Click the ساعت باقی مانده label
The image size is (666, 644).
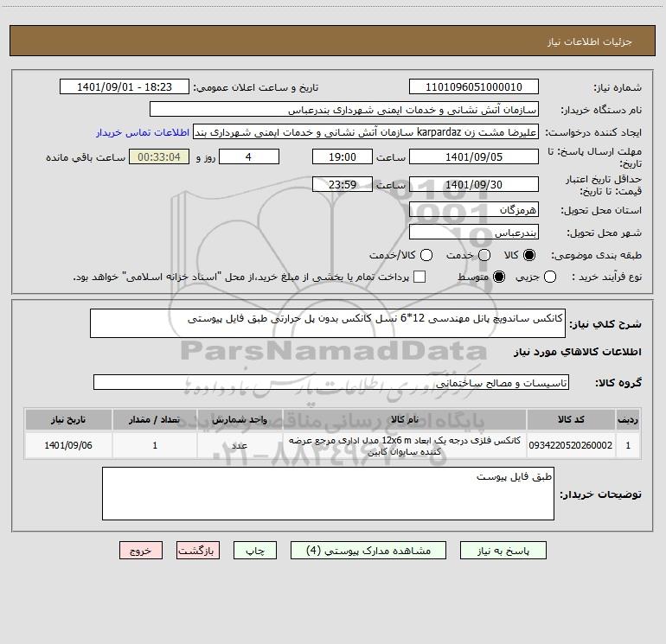pyautogui.click(x=86, y=157)
